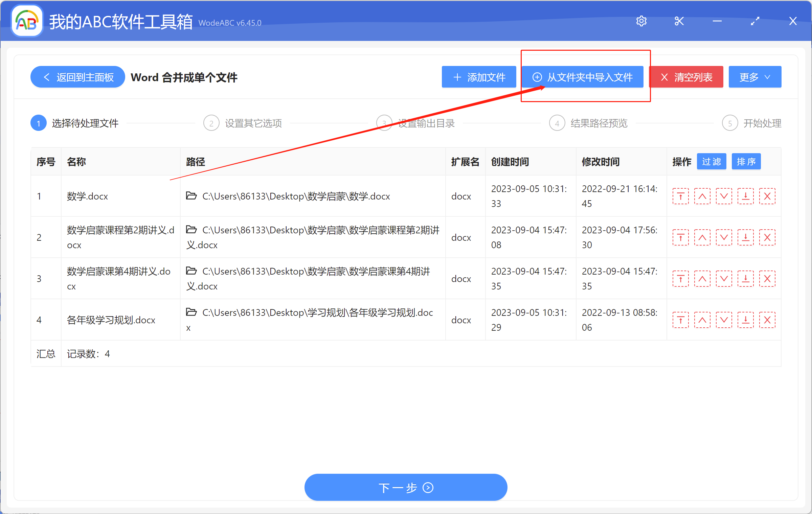The image size is (812, 514).
Task: Open the 过滤 filter option
Action: coord(711,161)
